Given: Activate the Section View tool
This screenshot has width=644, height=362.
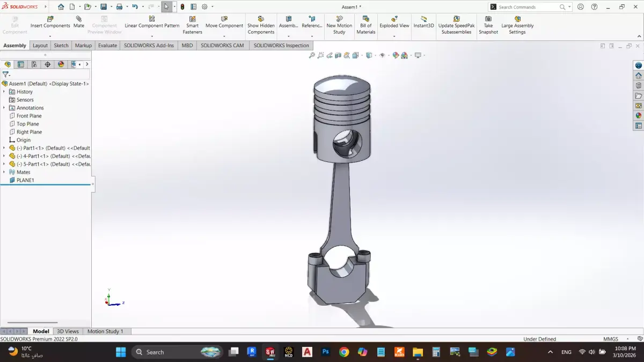Looking at the screenshot, I should click(339, 55).
